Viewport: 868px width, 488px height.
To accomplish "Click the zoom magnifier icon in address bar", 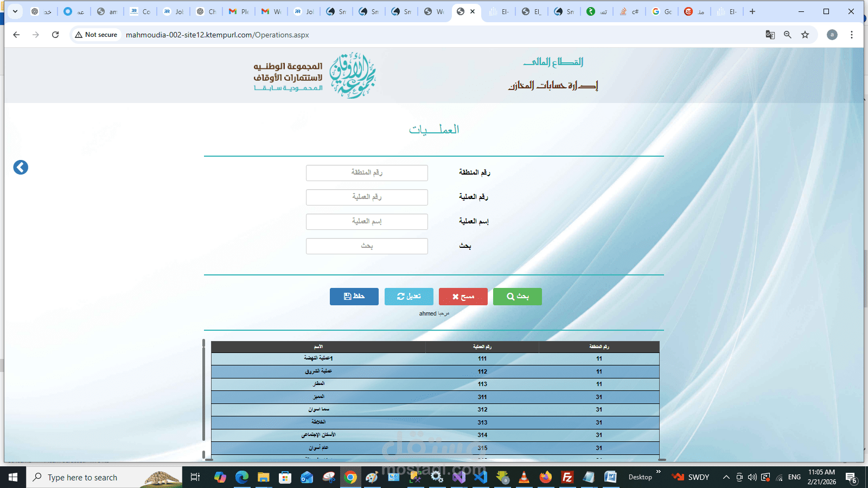I will point(788,35).
